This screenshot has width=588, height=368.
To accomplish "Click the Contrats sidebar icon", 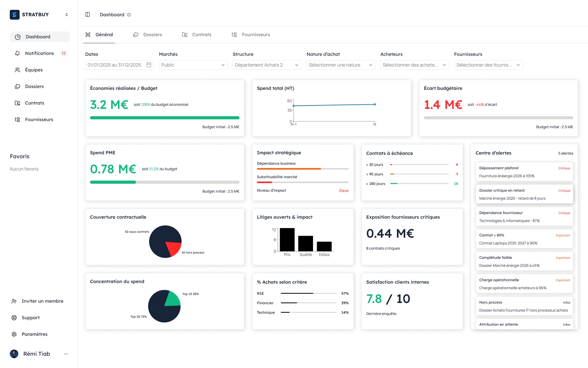I will pyautogui.click(x=18, y=103).
